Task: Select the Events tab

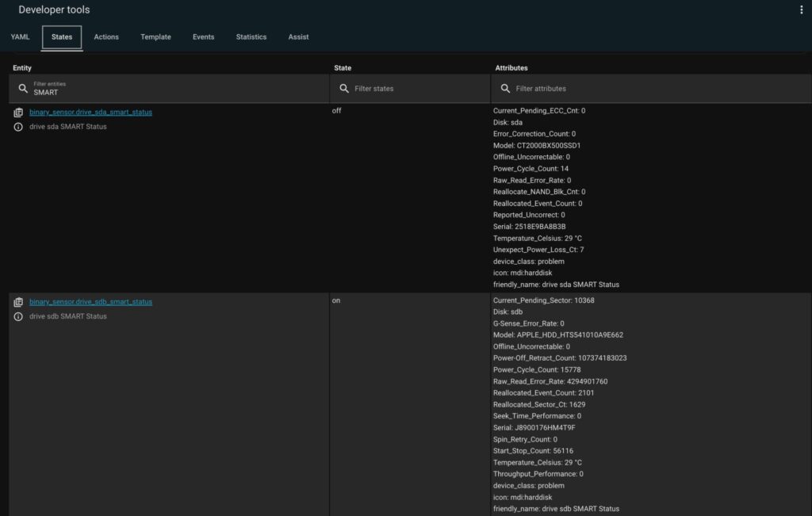Action: 203,37
